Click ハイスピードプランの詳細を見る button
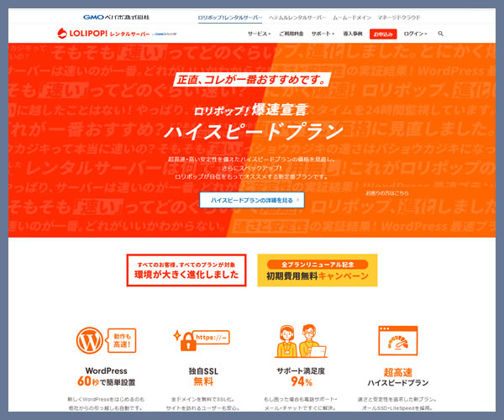This screenshot has height=420, width=504. click(252, 200)
